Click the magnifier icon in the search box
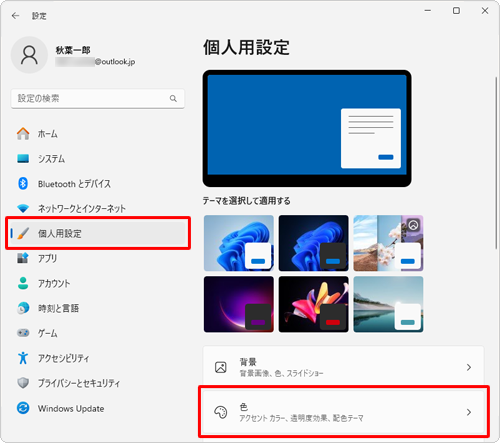The width and height of the screenshot is (500, 443). point(173,98)
